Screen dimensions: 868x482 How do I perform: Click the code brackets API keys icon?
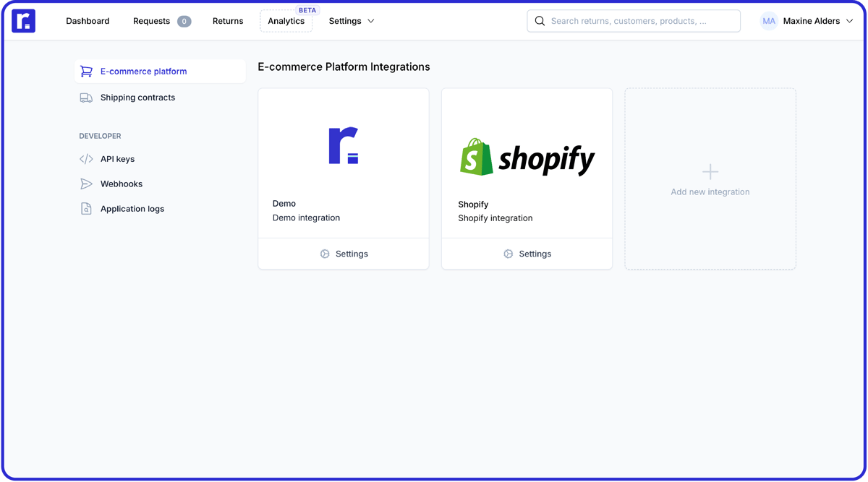[86, 159]
